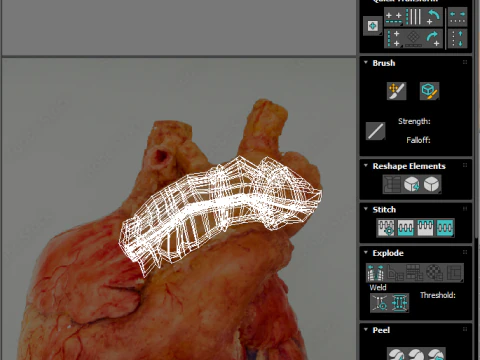Click the Brush rollout grip handle
The width and height of the screenshot is (480, 360).
click(465, 62)
